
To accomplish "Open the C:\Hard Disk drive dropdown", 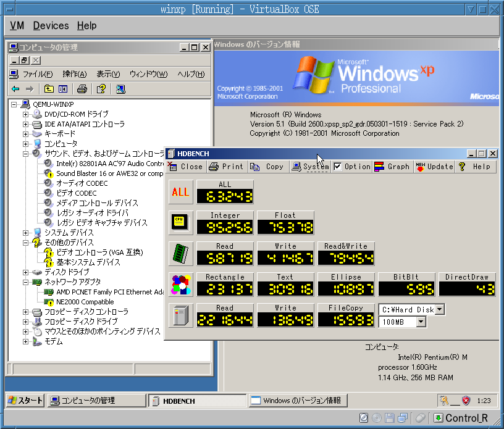I will 440,310.
